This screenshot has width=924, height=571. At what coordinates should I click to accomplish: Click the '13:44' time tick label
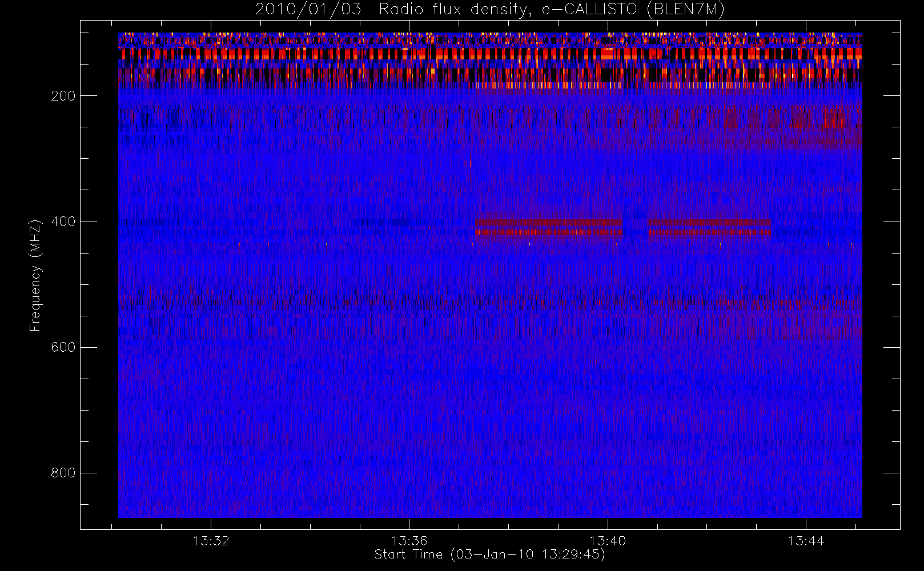pos(806,541)
